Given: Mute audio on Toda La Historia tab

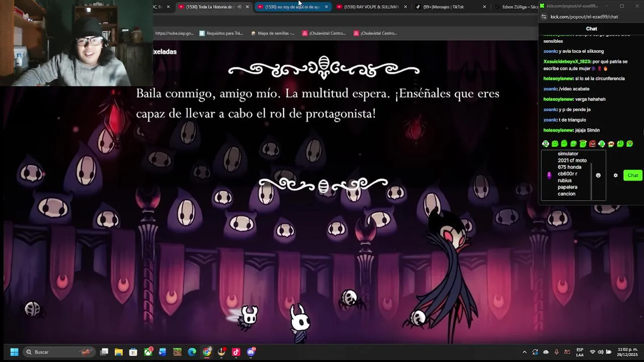Looking at the screenshot, I should (x=239, y=7).
